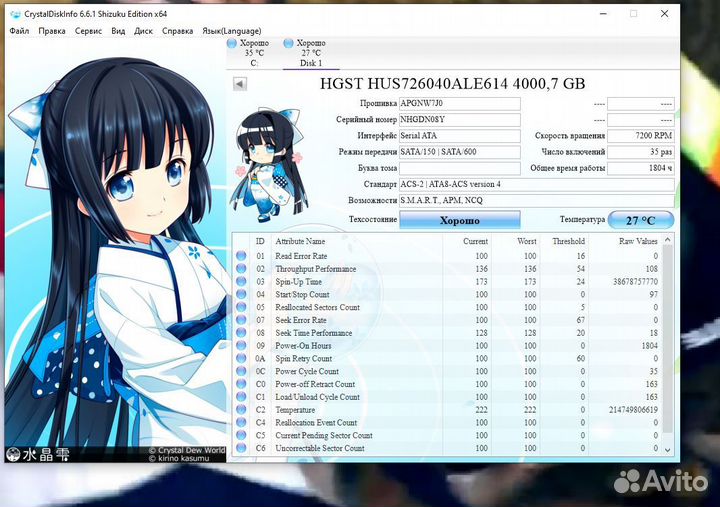Click the previous disk arrow button
Screen dimensions: 720x507
coord(240,84)
